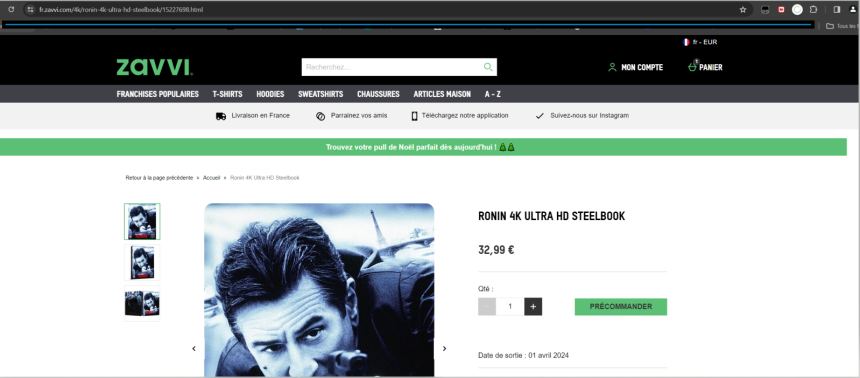
Task: Click the quantity input field
Action: point(510,307)
